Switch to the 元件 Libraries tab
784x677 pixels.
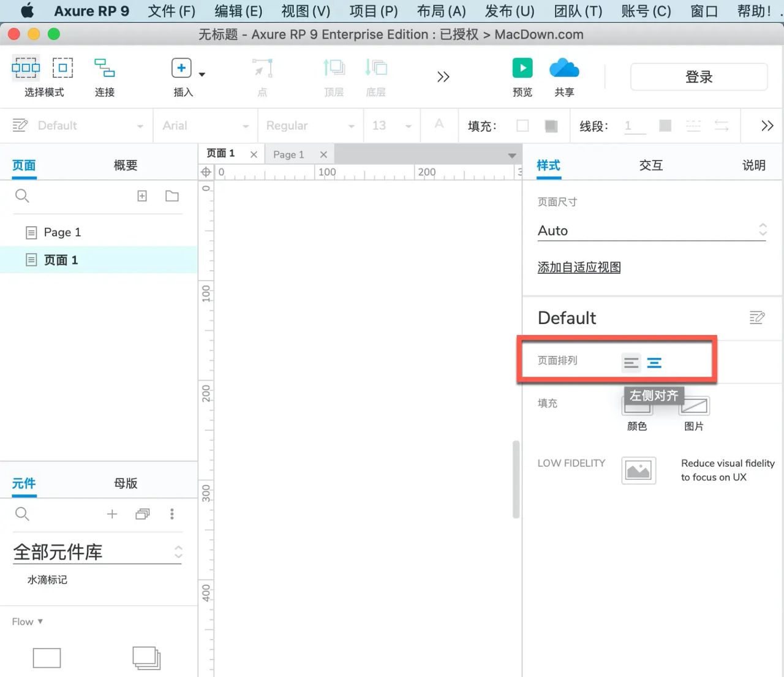pyautogui.click(x=24, y=483)
